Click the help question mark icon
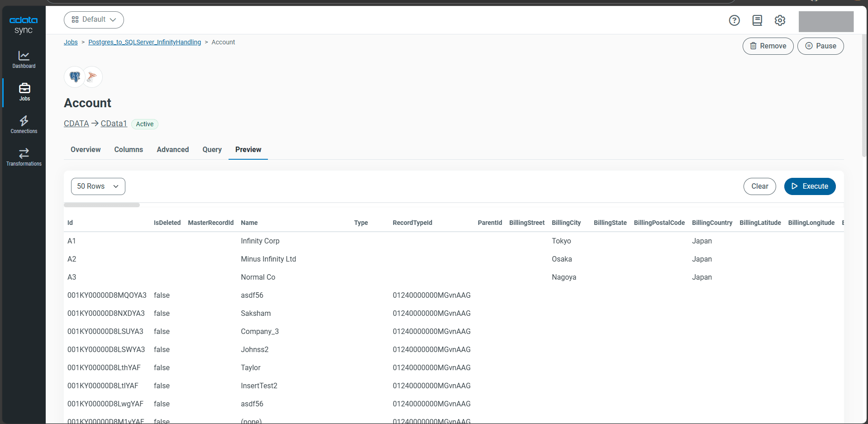Image resolution: width=868 pixels, height=424 pixels. click(x=734, y=20)
